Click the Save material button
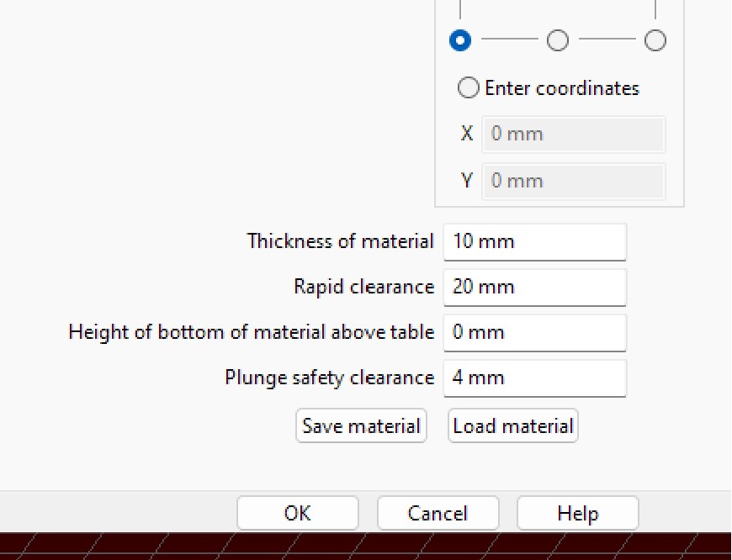 tap(361, 425)
